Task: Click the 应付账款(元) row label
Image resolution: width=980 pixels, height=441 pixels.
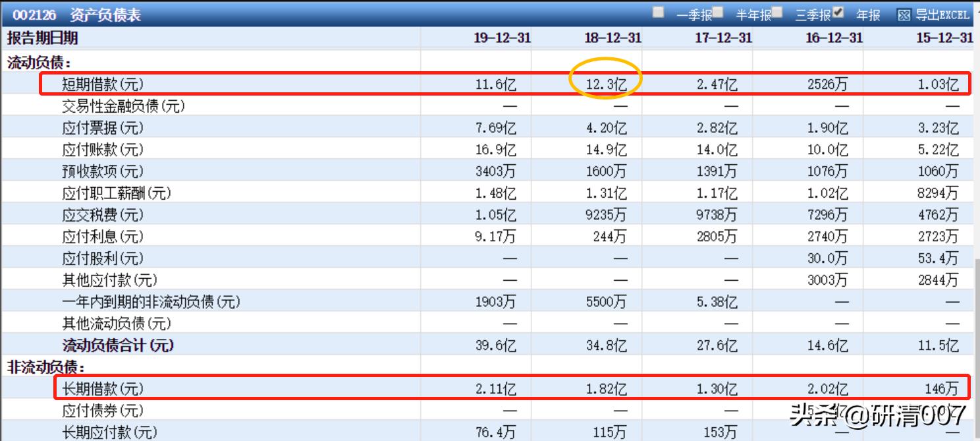Action: [102, 149]
